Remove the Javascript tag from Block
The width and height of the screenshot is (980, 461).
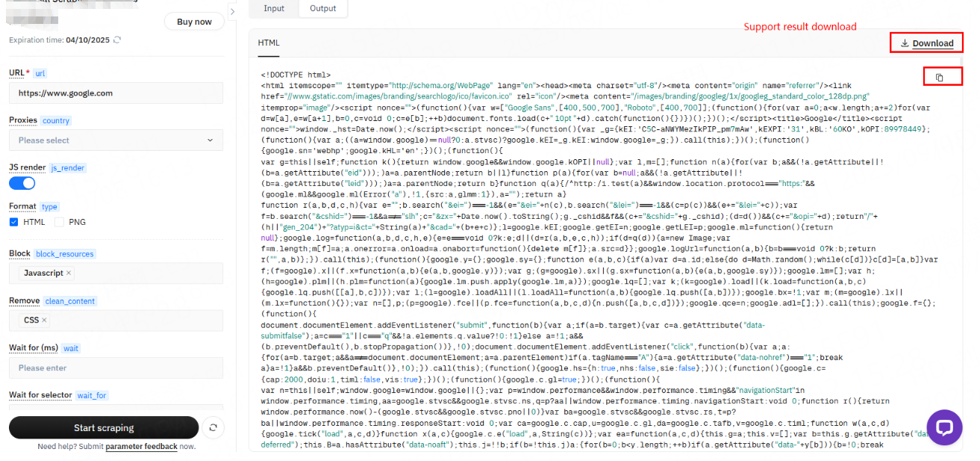69,273
